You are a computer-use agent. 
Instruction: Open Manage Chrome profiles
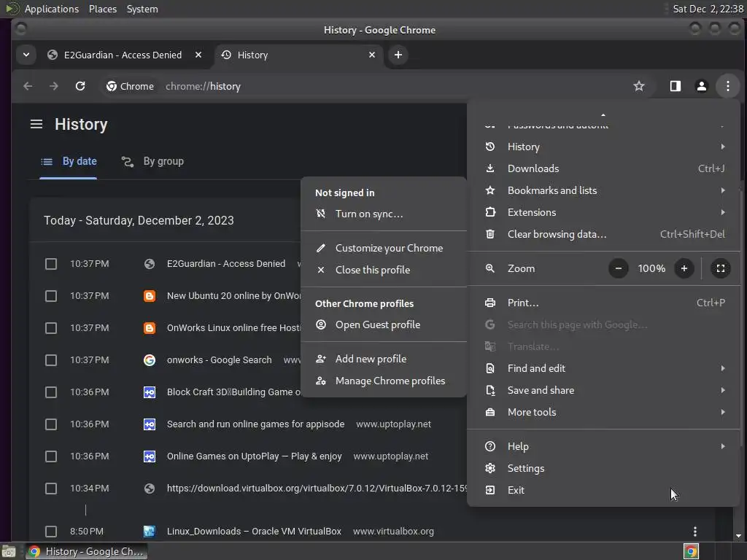point(384,381)
